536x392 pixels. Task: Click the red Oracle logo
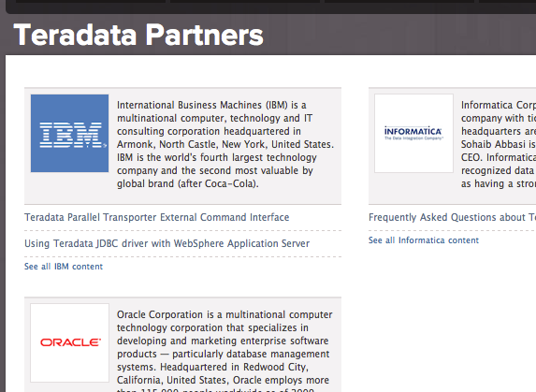70,342
